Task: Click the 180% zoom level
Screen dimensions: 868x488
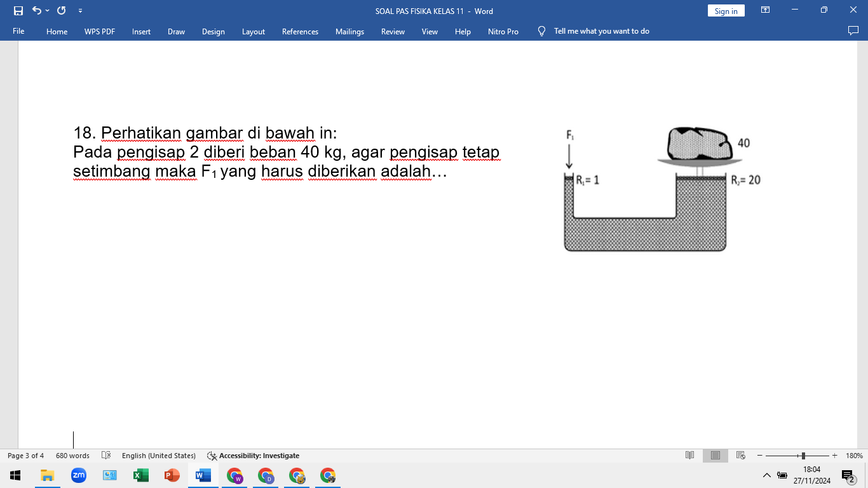Action: click(854, 456)
